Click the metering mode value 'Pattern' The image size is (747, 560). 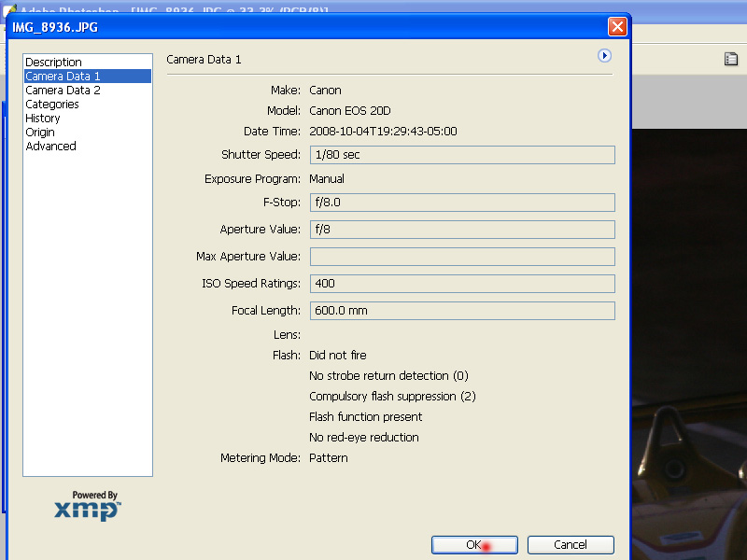(329, 458)
